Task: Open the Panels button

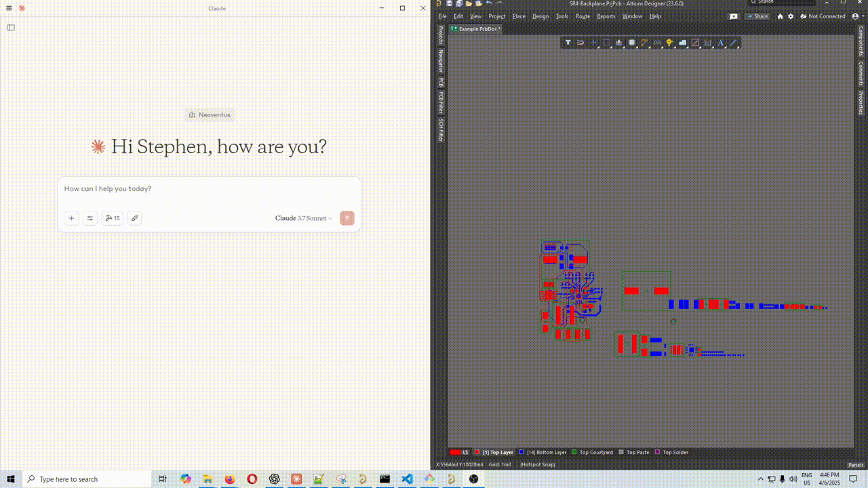Action: point(856,465)
